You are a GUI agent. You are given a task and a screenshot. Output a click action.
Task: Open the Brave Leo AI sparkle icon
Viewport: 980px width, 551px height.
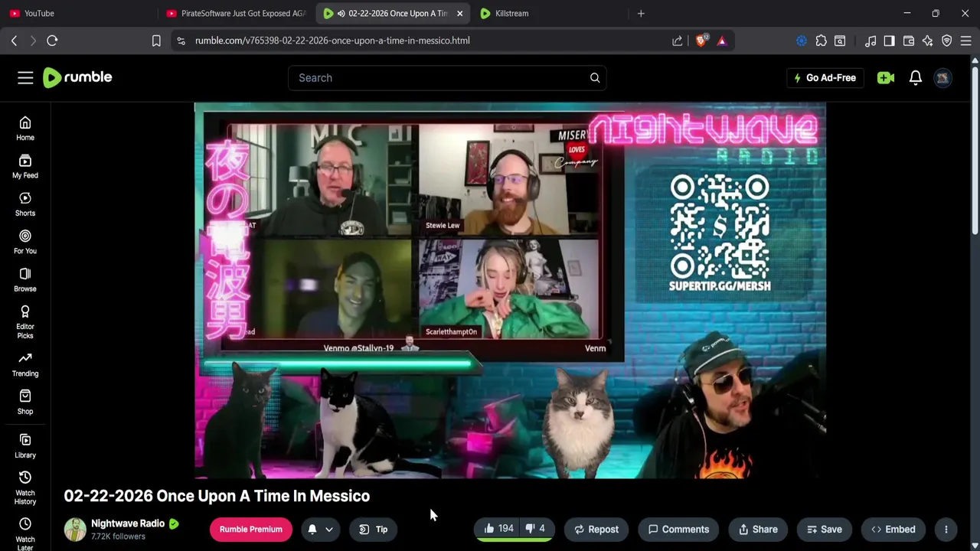(x=928, y=41)
